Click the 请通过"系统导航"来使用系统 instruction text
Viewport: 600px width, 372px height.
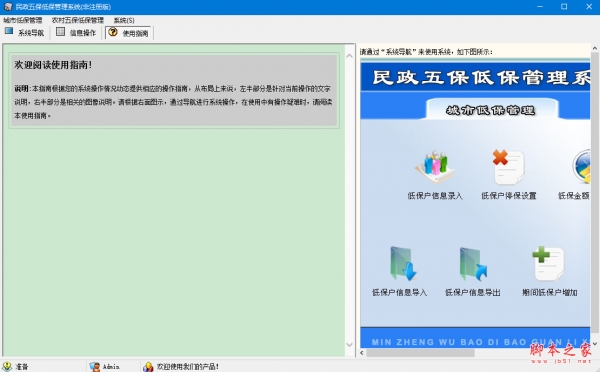[x=426, y=52]
